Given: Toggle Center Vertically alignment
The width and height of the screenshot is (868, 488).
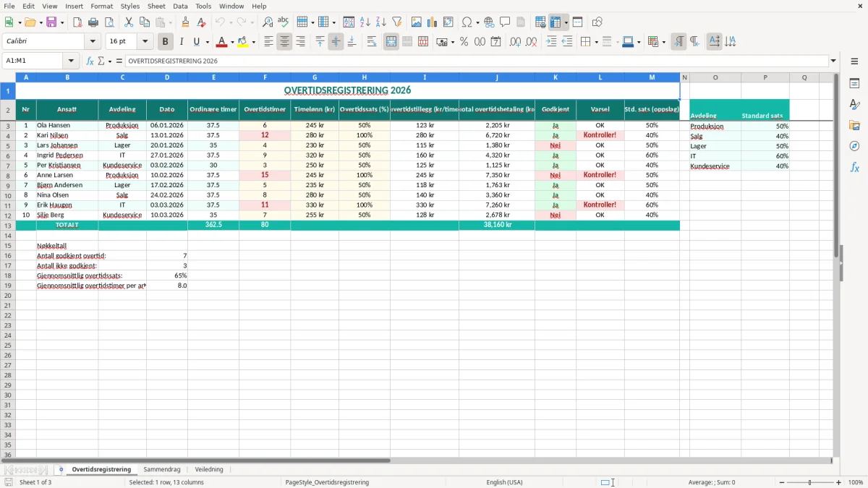Looking at the screenshot, I should click(336, 42).
